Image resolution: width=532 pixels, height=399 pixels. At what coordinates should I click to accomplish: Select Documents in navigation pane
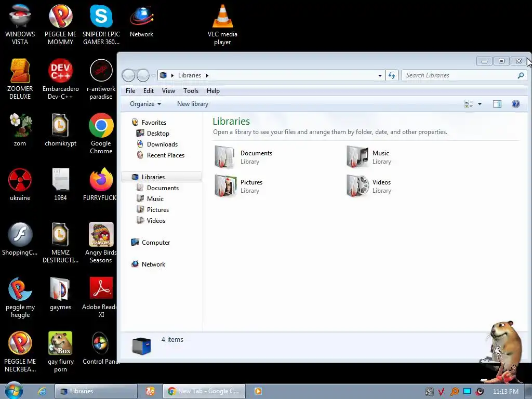click(163, 188)
